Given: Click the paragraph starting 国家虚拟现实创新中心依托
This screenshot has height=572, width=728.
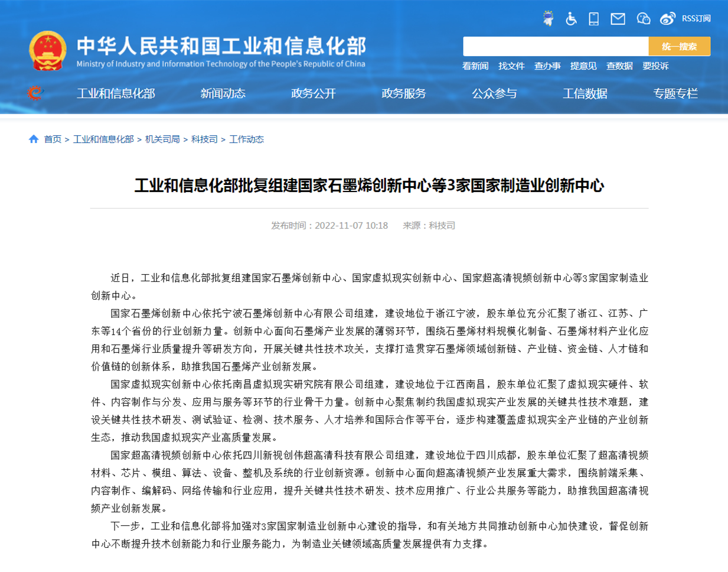Looking at the screenshot, I should point(370,411).
